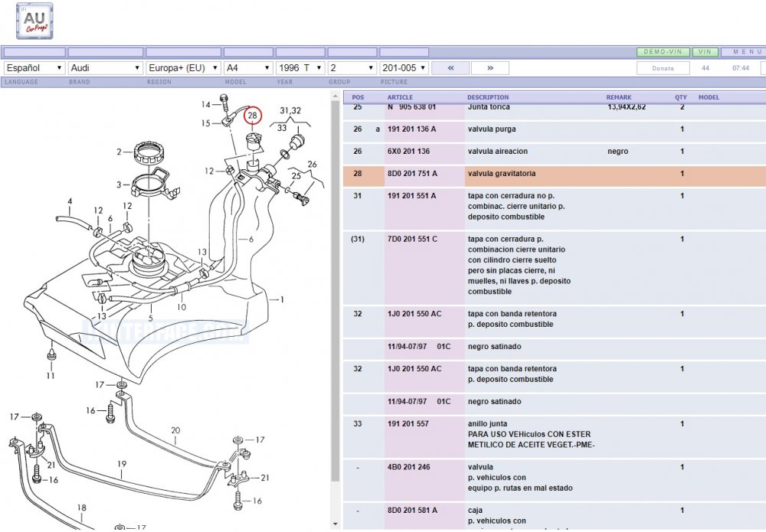Click part number 19 strap label
Image resolution: width=766 pixels, height=532 pixels.
[122, 464]
